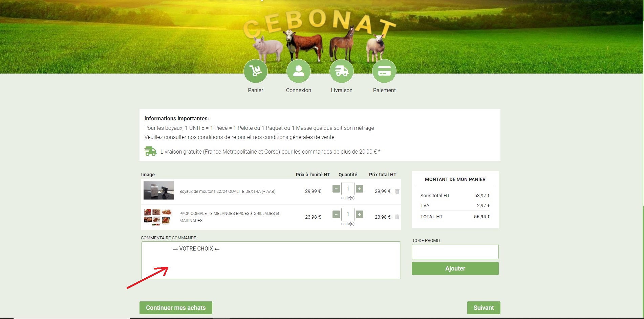This screenshot has width=644, height=319.
Task: Remove PACK COMPLET item using trash icon
Action: coord(398,217)
